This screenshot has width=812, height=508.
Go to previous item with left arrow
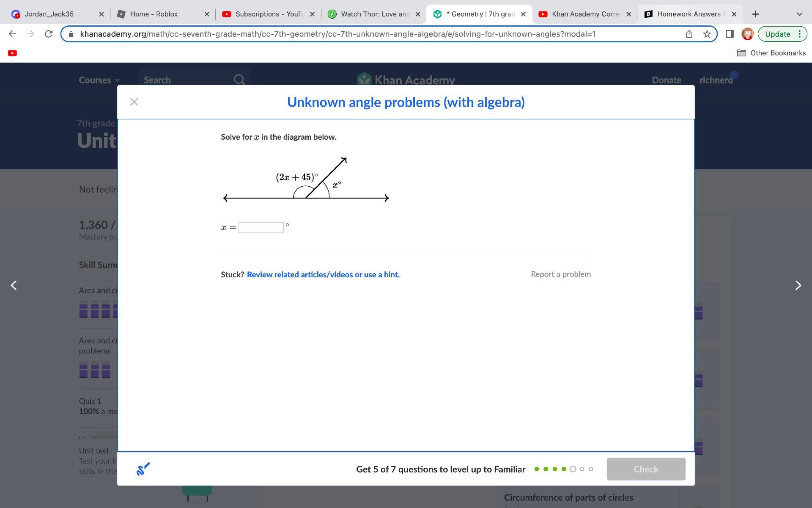coord(14,285)
